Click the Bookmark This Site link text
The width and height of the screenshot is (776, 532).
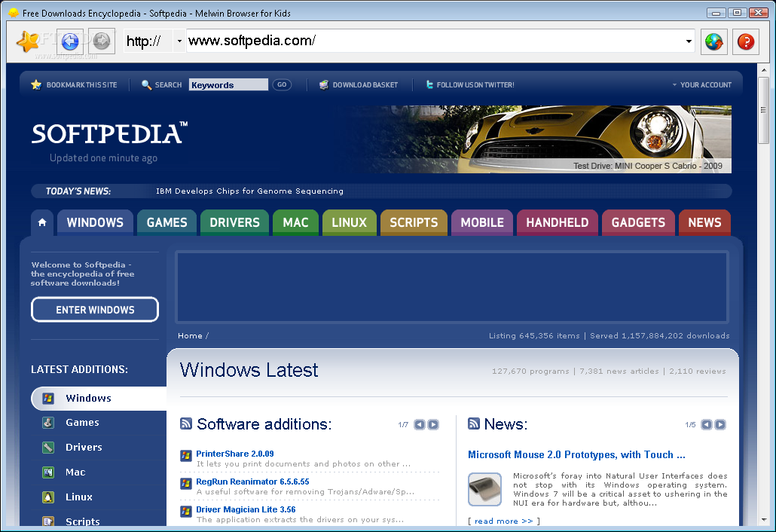click(81, 84)
